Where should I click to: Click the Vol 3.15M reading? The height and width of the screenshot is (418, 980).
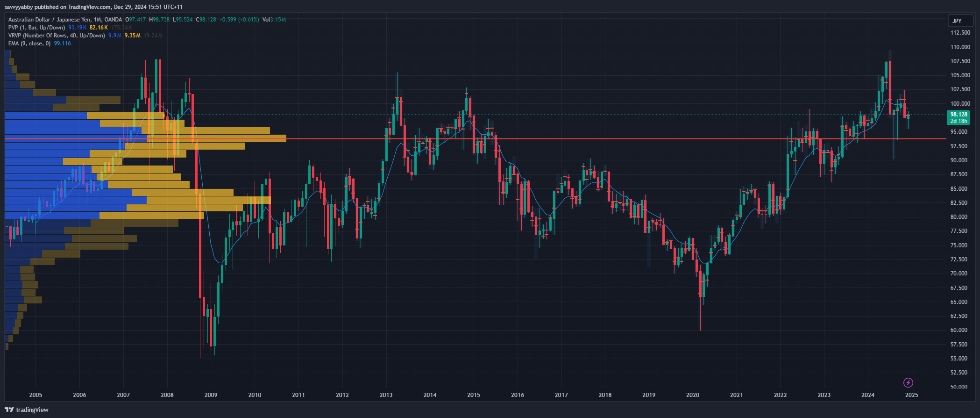click(274, 20)
